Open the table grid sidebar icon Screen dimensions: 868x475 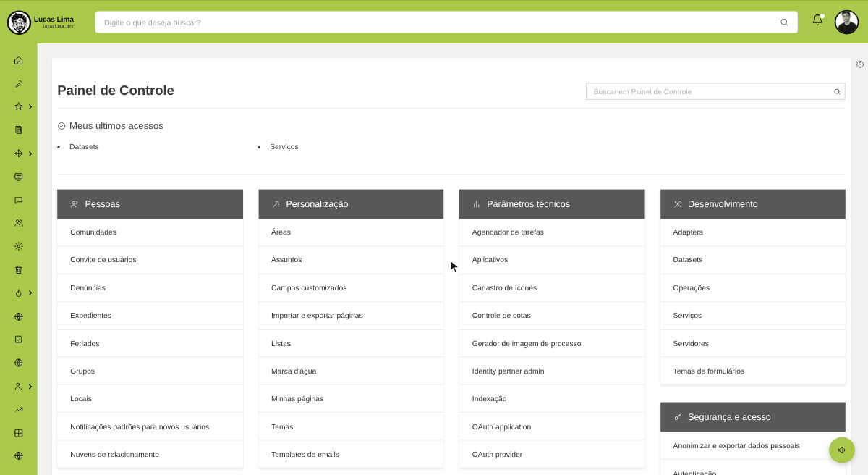tap(19, 433)
